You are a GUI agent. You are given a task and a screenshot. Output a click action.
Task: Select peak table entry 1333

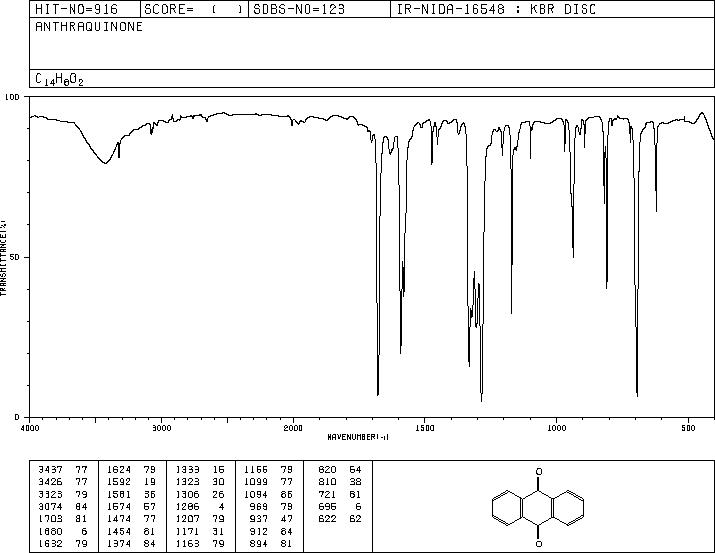point(188,470)
